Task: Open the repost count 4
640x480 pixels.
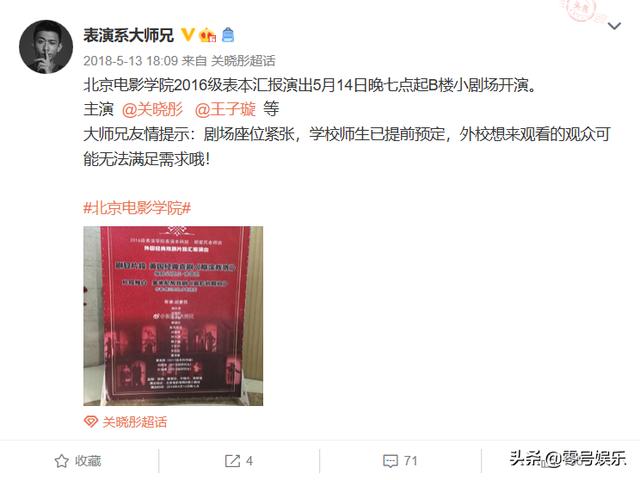Action: (x=249, y=461)
